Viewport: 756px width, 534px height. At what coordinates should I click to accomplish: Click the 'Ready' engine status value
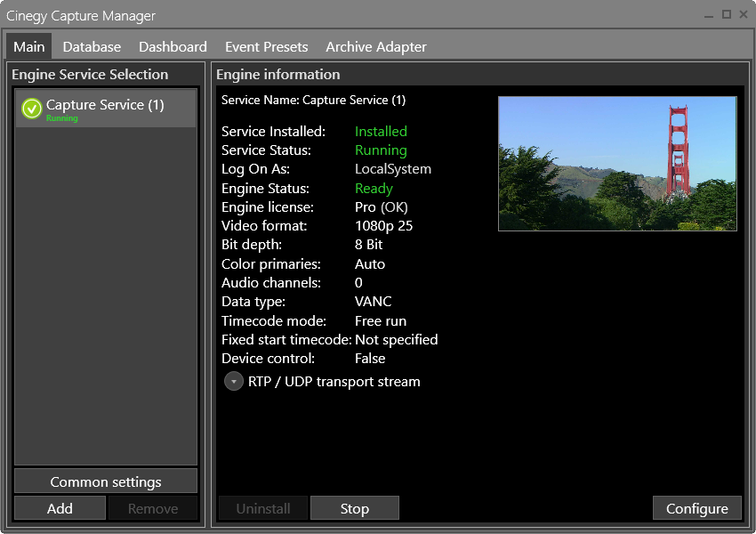374,188
